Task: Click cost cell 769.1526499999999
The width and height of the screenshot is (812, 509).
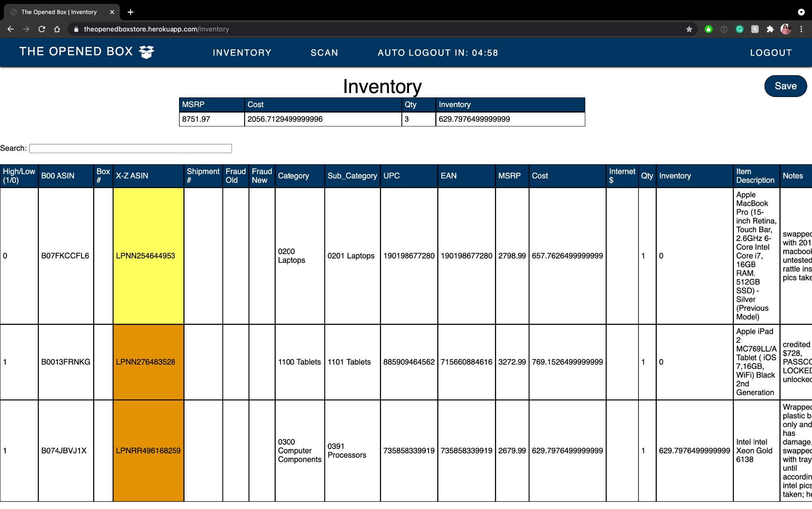Action: (x=567, y=362)
